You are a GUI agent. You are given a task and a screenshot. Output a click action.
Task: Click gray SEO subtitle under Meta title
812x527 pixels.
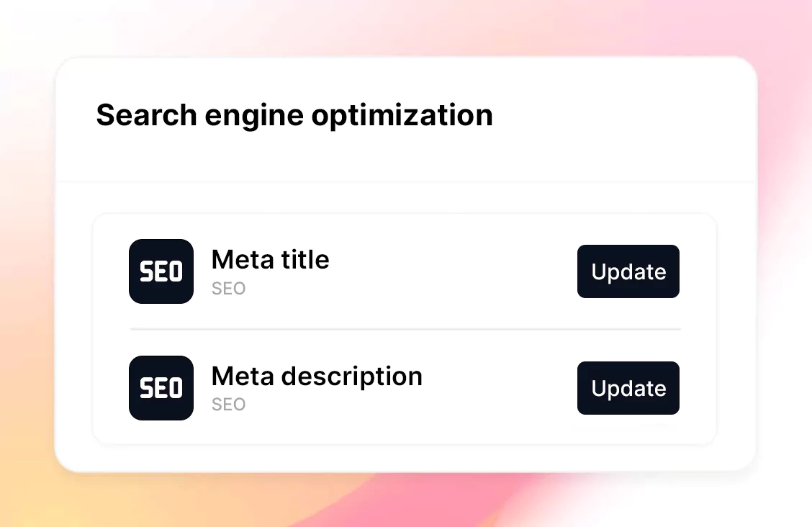[228, 289]
